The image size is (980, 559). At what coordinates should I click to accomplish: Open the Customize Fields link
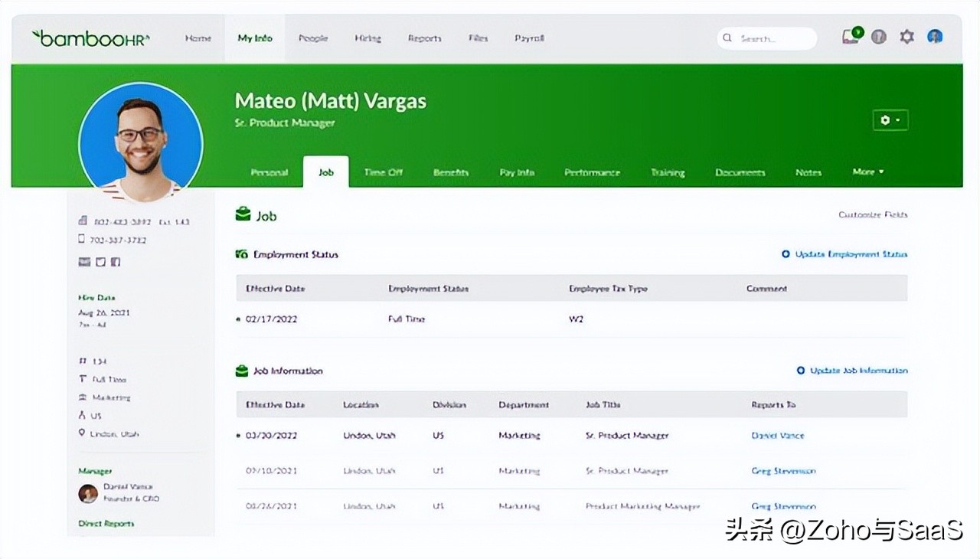click(x=873, y=215)
